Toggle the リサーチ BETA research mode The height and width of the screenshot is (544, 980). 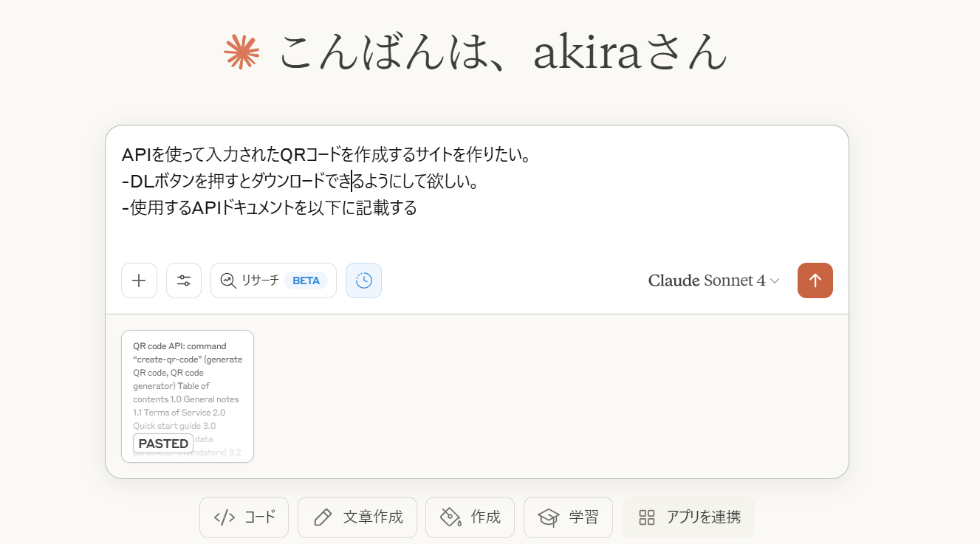click(x=273, y=280)
